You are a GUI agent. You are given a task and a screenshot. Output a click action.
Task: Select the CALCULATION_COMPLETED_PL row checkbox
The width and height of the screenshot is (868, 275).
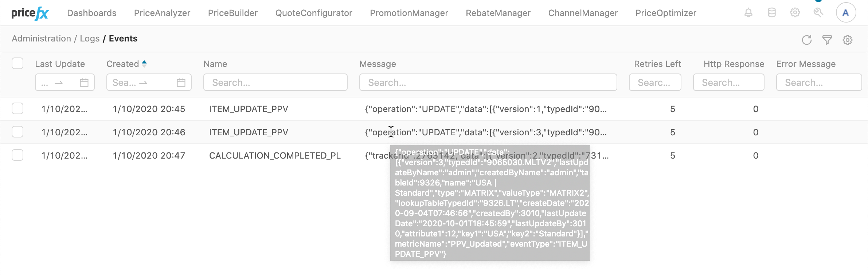click(17, 155)
